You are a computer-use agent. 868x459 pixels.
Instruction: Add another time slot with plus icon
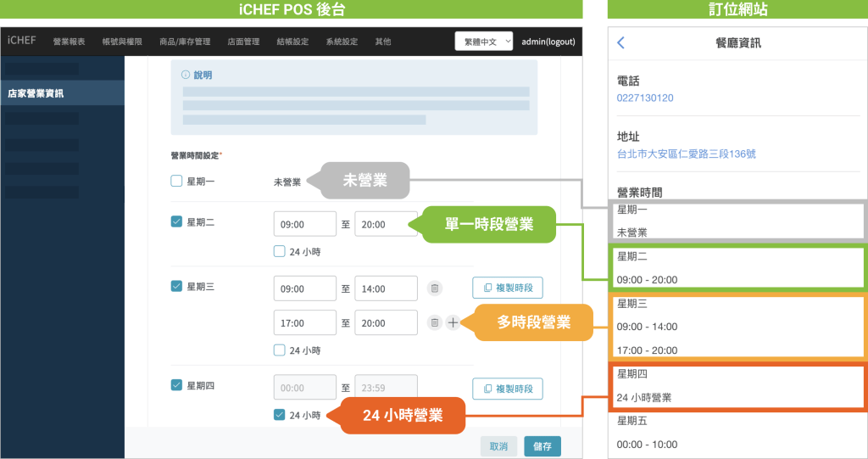[453, 322]
